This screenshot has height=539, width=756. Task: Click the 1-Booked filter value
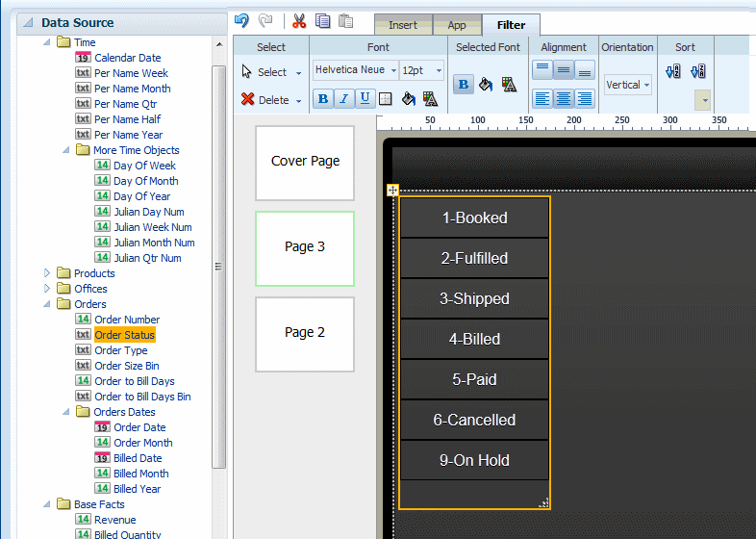tap(475, 218)
